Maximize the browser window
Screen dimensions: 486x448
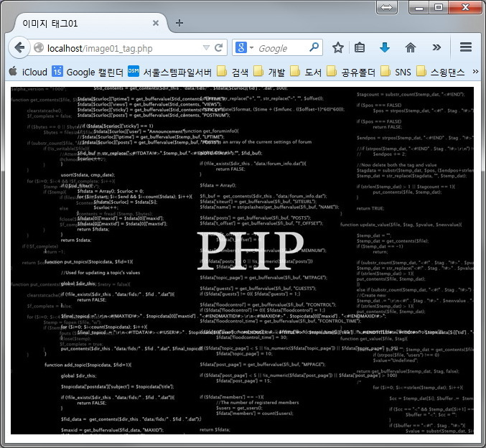(x=439, y=7)
